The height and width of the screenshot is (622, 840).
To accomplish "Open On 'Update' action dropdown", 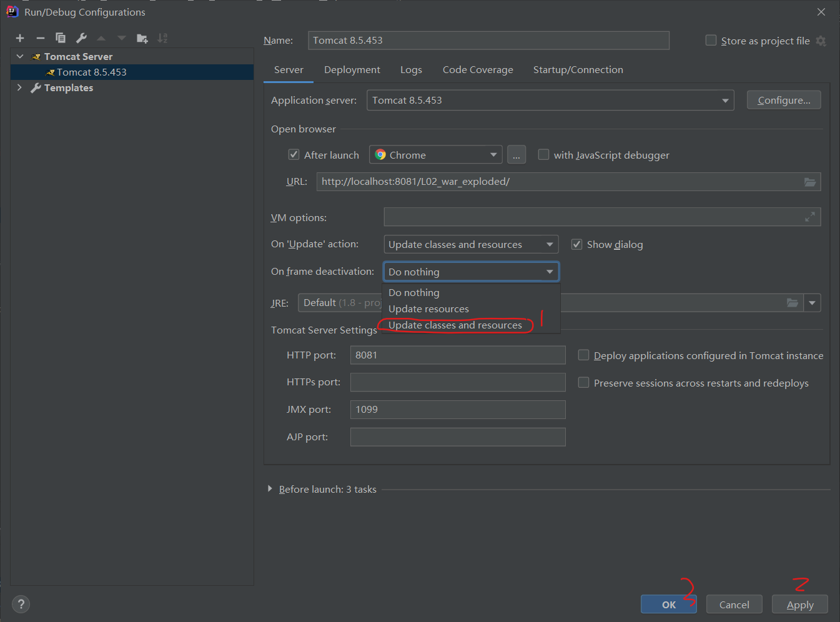I will tap(471, 244).
